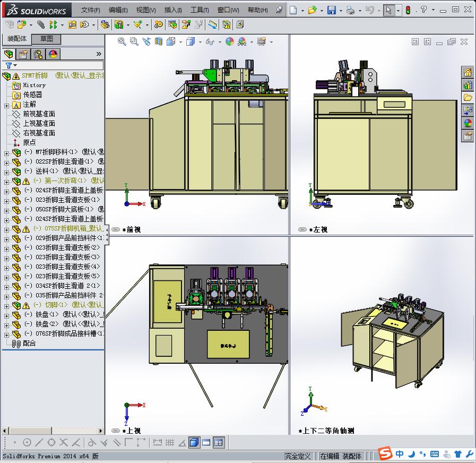Image resolution: width=476 pixels, height=463 pixels.
Task: Click the Help question mark icon
Action: pyautogui.click(x=424, y=10)
